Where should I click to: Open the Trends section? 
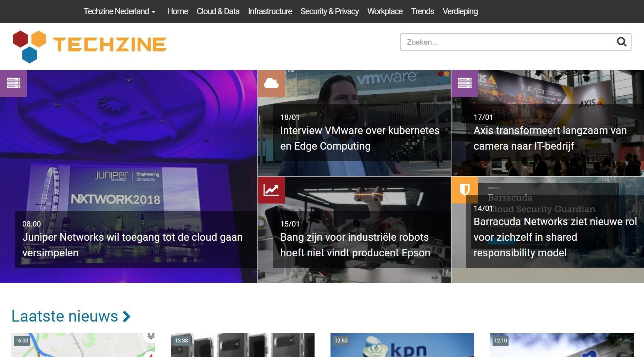[x=423, y=11]
